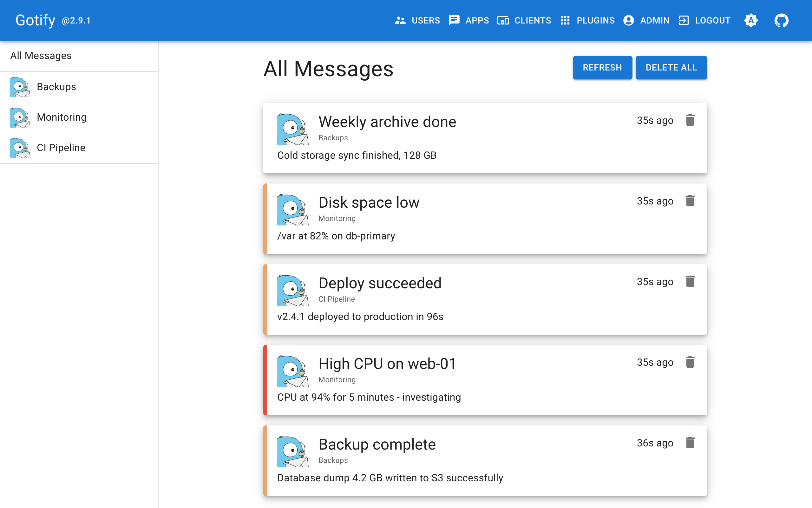Click gopher avatar on Deploy succeeded card
Screen dimensions: 812x508
(x=293, y=291)
